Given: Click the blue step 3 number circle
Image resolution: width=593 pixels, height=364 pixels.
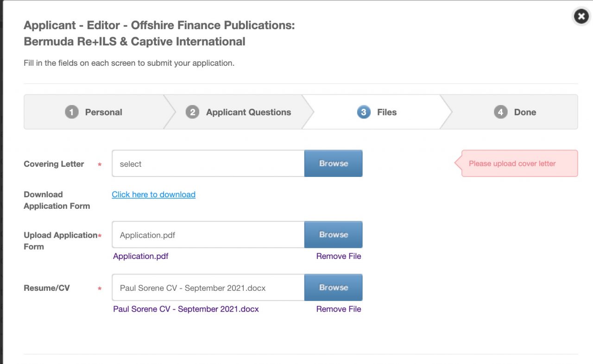Looking at the screenshot, I should [x=364, y=112].
